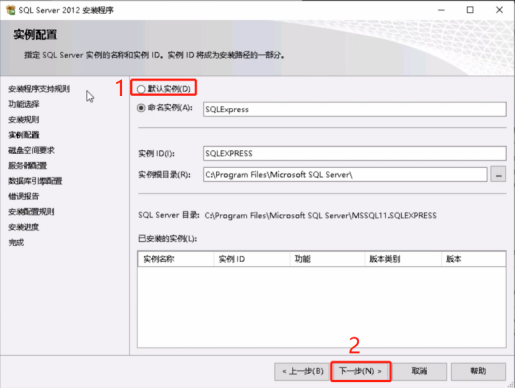Click the 完成 step in sidebar
Image resolution: width=515 pixels, height=388 pixels.
pyautogui.click(x=16, y=242)
